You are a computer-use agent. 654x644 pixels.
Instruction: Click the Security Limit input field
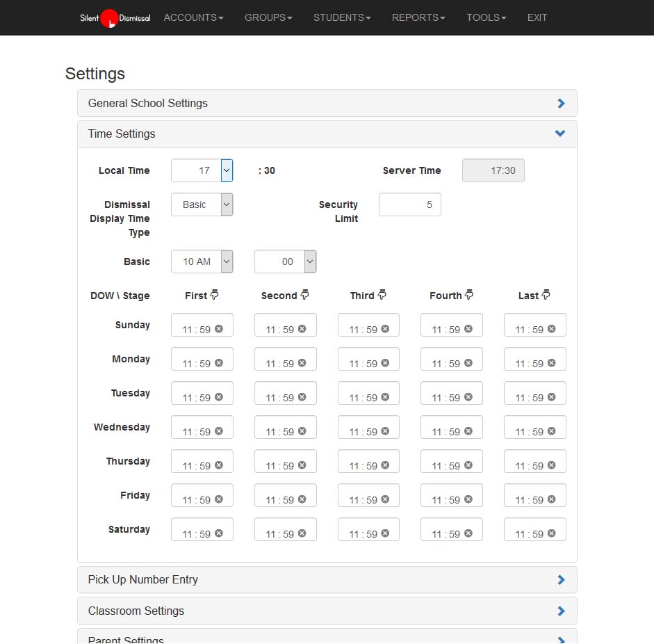pyautogui.click(x=409, y=204)
